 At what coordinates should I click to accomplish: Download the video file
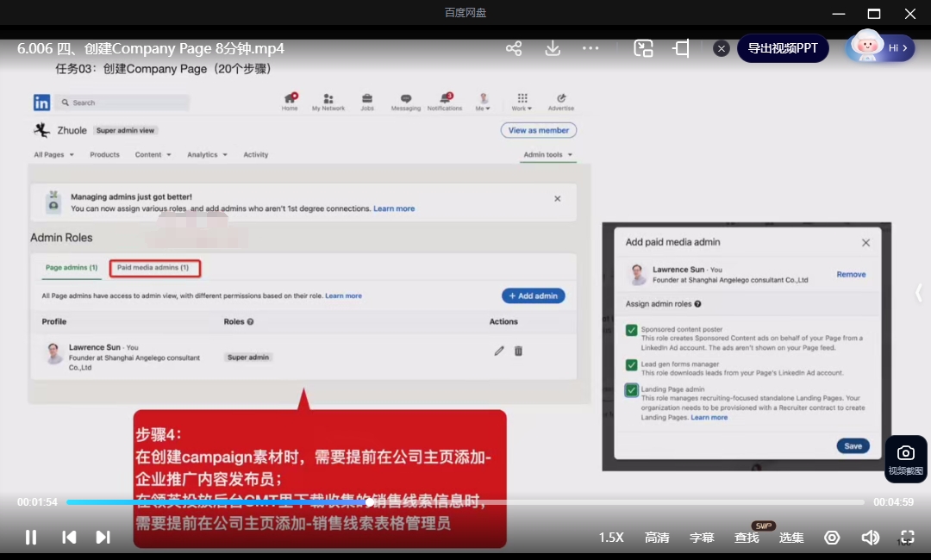tap(553, 48)
